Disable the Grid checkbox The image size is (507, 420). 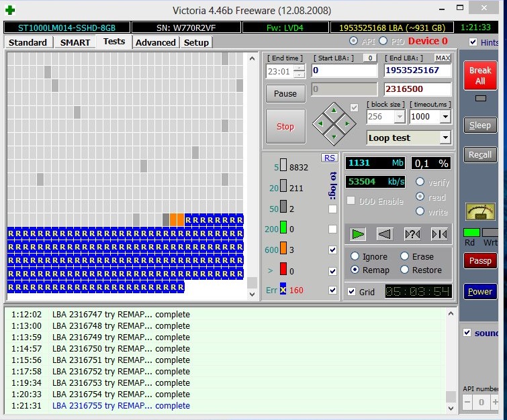point(352,292)
